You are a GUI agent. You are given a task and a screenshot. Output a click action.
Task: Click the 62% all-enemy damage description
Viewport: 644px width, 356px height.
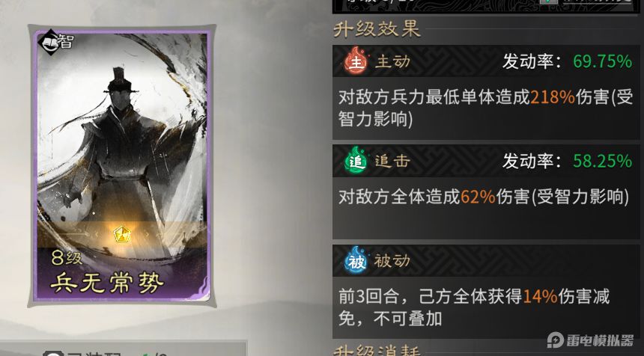[x=484, y=197]
